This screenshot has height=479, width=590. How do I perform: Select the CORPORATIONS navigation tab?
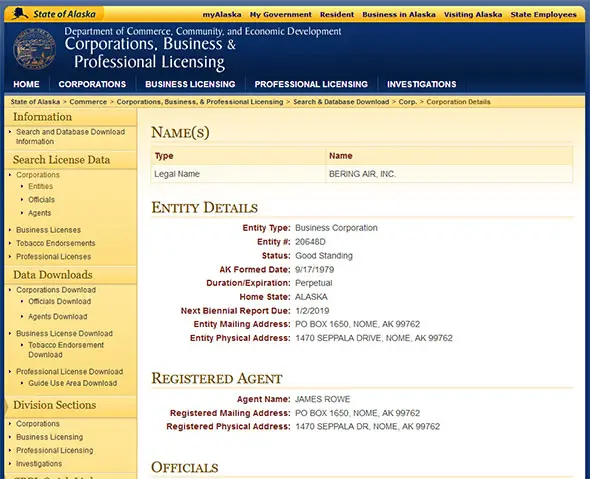[x=92, y=84]
